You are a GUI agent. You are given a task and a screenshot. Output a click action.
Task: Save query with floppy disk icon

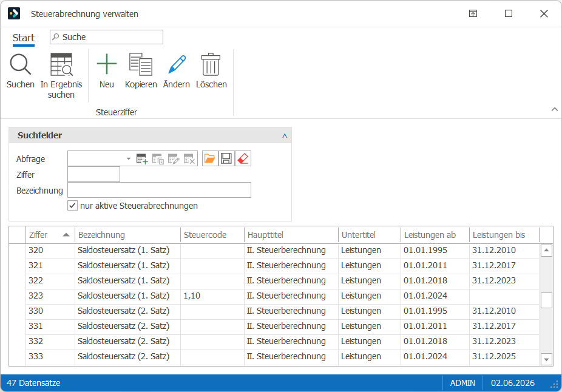(226, 158)
